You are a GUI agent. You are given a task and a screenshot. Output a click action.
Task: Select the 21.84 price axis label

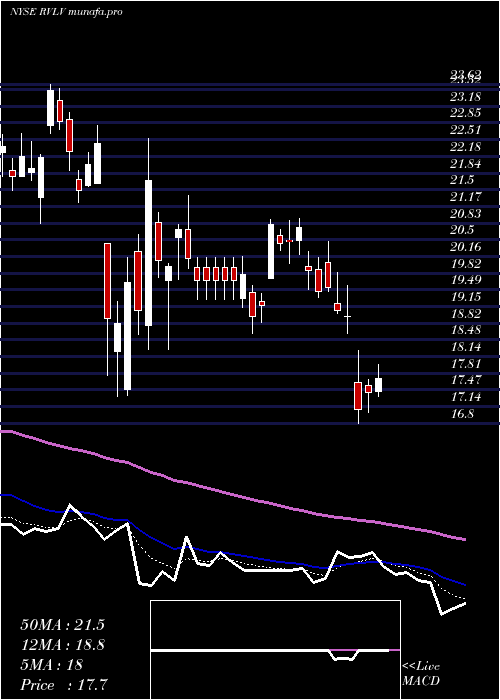pyautogui.click(x=465, y=164)
